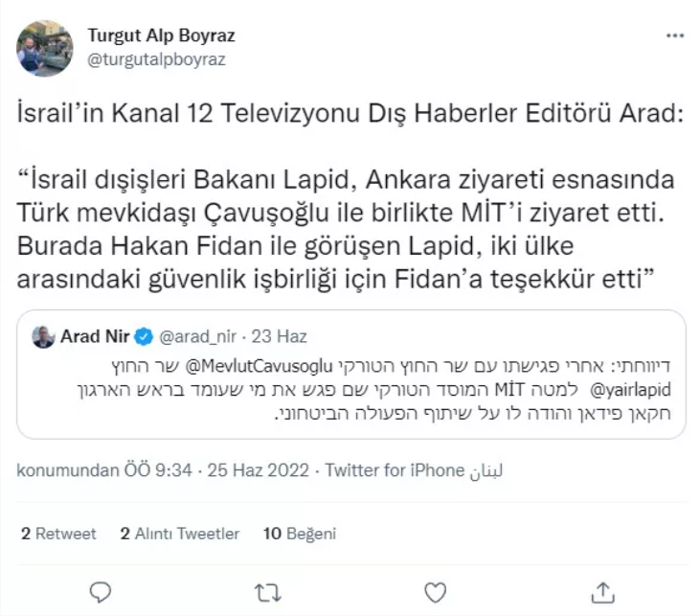Open the share tweet icon

coord(601,587)
